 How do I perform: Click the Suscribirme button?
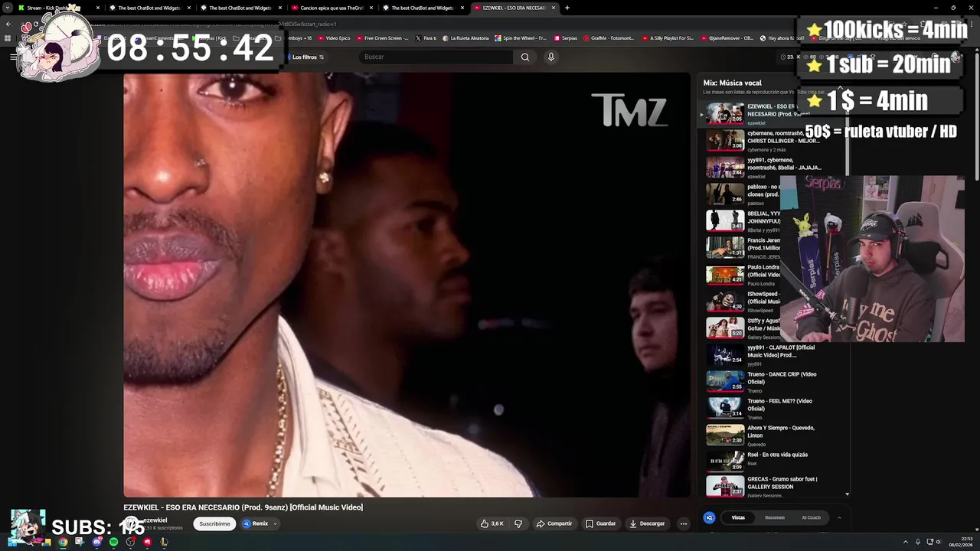(x=214, y=523)
